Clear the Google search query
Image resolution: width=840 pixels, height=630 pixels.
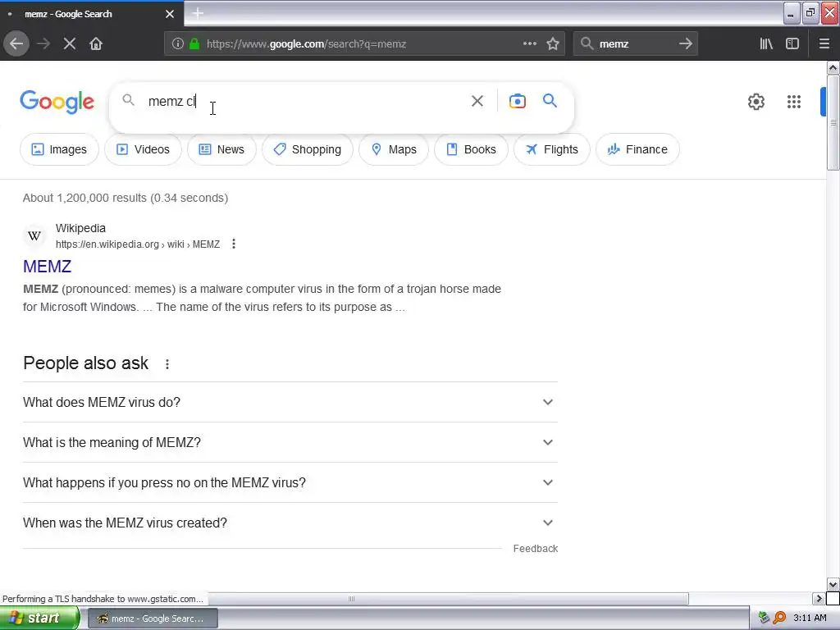coord(477,101)
